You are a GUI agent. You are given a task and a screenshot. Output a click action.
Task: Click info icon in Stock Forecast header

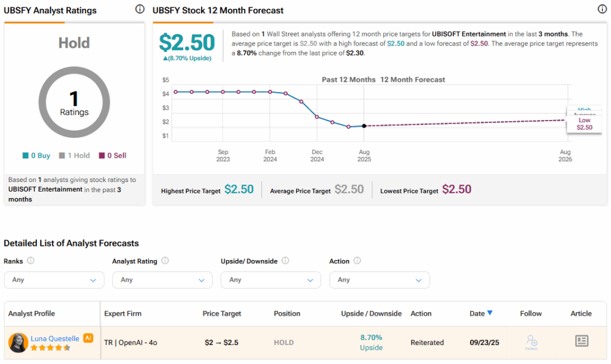(601, 9)
